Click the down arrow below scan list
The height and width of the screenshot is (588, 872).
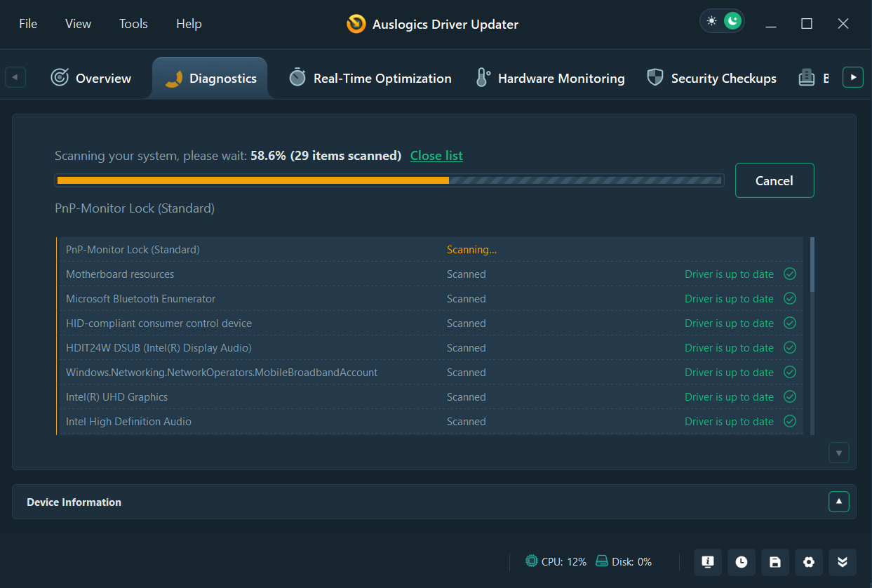tap(839, 453)
